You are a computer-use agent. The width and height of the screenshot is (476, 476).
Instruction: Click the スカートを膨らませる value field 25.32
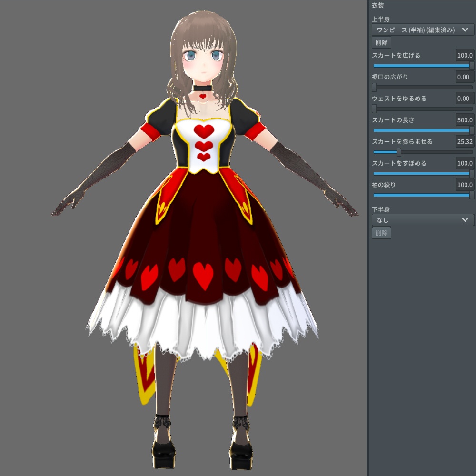(x=465, y=141)
